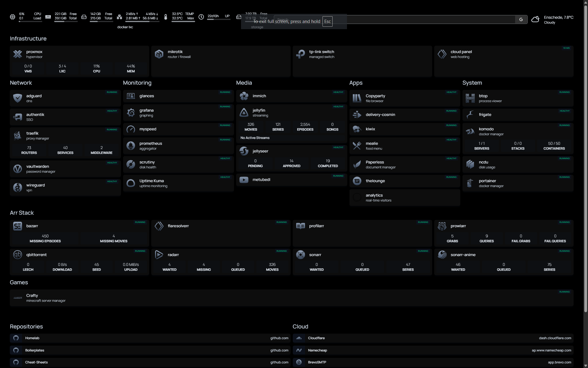Collapse the Media section header

tap(244, 83)
